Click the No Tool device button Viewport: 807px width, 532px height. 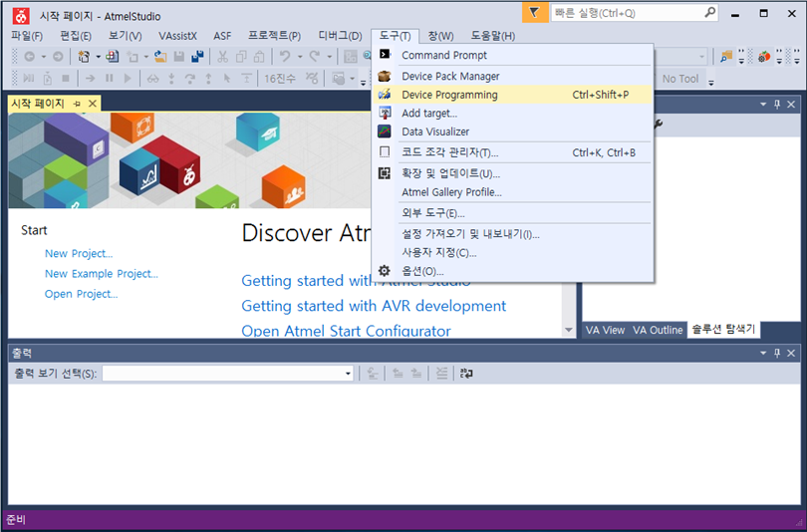click(679, 79)
